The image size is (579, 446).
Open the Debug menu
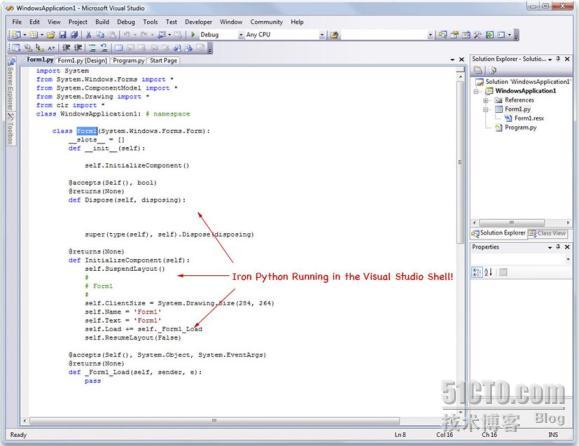126,22
